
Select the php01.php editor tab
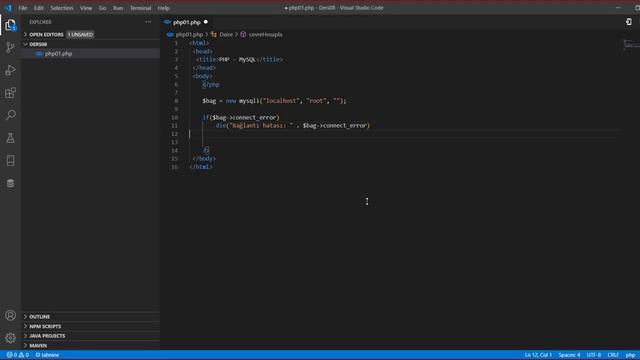point(187,22)
